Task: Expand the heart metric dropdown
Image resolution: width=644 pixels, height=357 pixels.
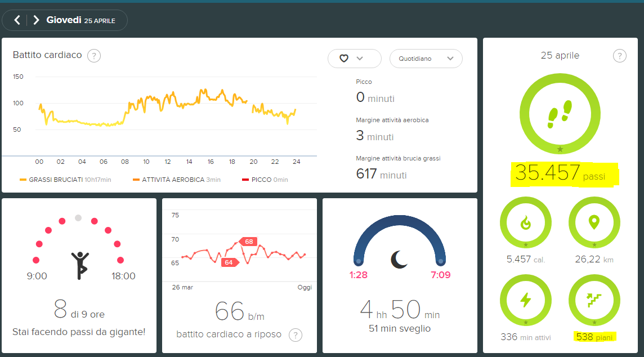Action: (354, 59)
